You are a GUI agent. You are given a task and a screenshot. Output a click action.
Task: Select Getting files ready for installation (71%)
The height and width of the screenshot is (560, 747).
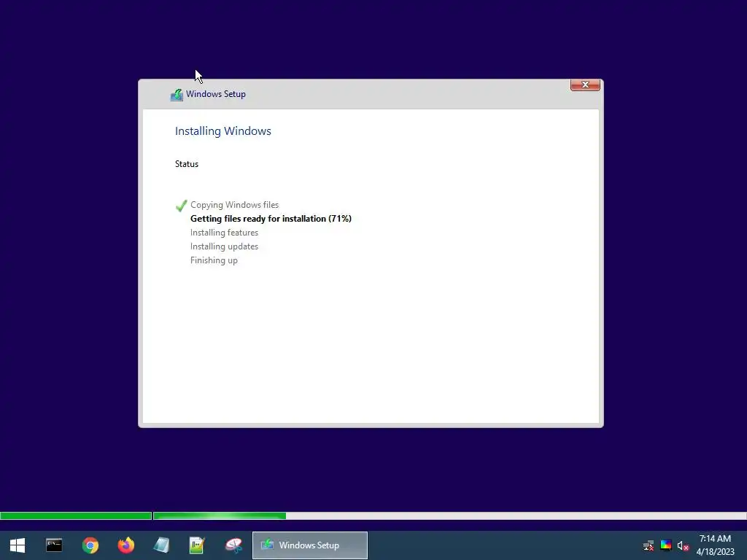[271, 219]
